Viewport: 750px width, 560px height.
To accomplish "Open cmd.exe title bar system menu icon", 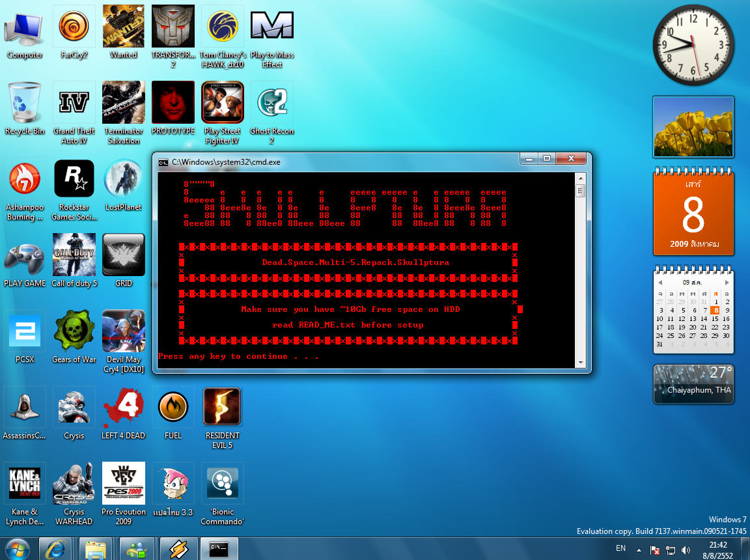I will tap(163, 162).
